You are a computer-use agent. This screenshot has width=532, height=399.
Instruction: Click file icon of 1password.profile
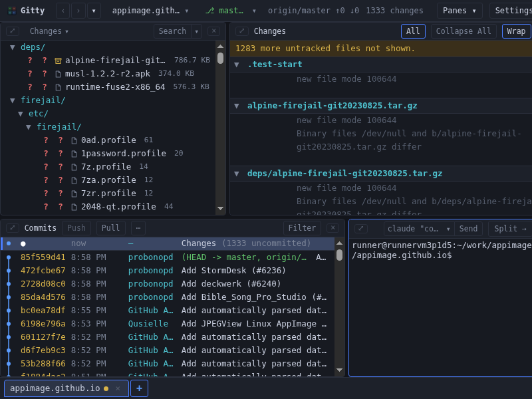[x=74, y=154]
